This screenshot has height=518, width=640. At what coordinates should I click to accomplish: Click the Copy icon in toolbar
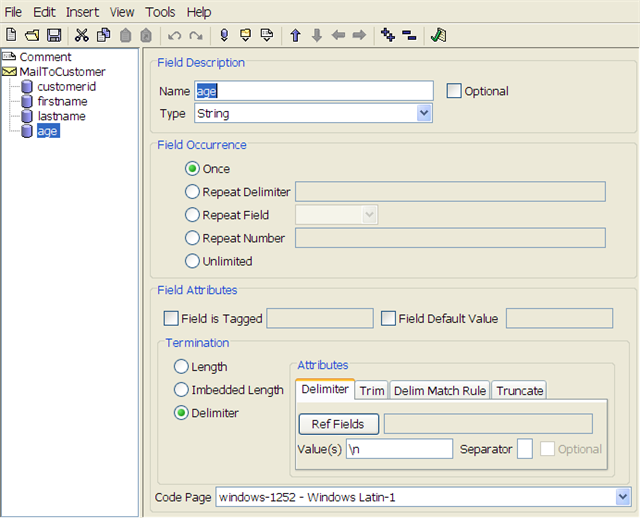click(103, 35)
